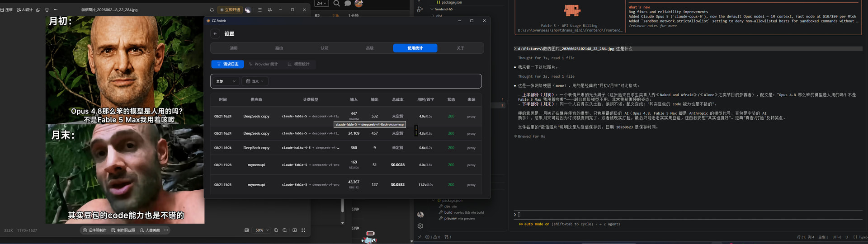The width and height of the screenshot is (868, 244).
Task: Select the log row with input 24,109
Action: click(x=346, y=133)
